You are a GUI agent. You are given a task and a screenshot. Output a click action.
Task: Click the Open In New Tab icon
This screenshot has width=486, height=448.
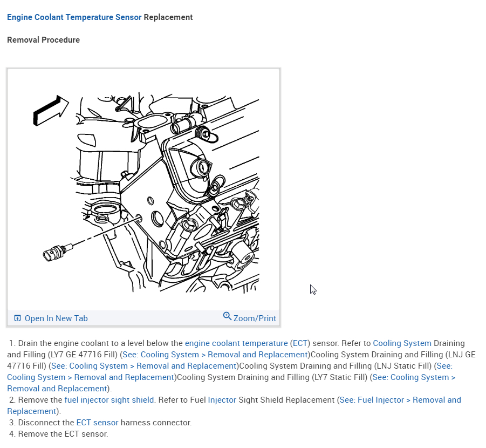point(18,318)
